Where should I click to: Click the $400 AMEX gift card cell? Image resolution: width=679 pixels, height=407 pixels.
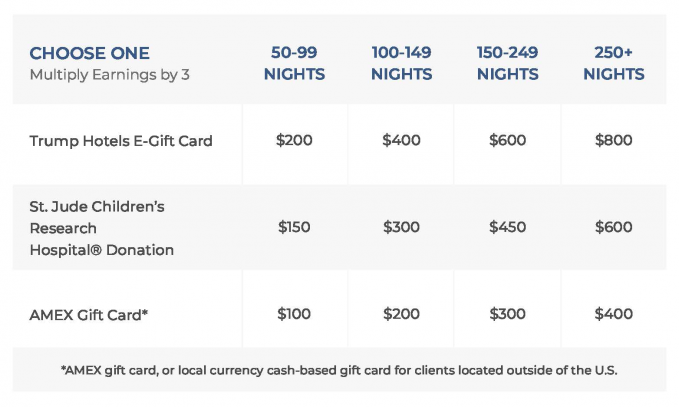(x=613, y=314)
